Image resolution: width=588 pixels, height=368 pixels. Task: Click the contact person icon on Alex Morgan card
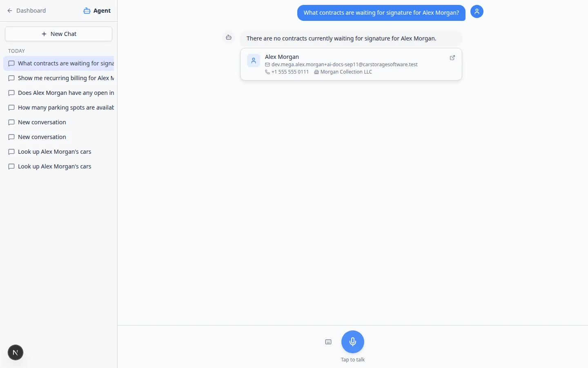pos(254,61)
